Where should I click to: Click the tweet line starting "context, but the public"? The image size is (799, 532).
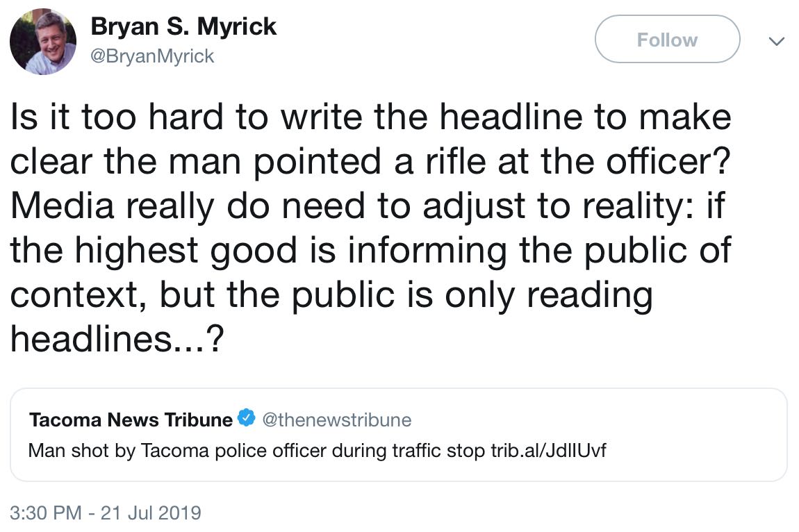click(331, 294)
